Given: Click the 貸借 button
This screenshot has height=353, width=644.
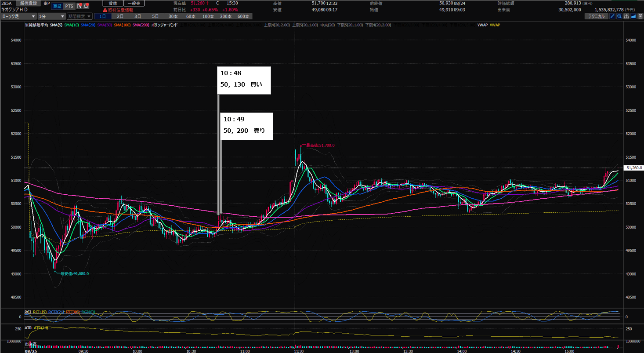Looking at the screenshot, I should (113, 3).
